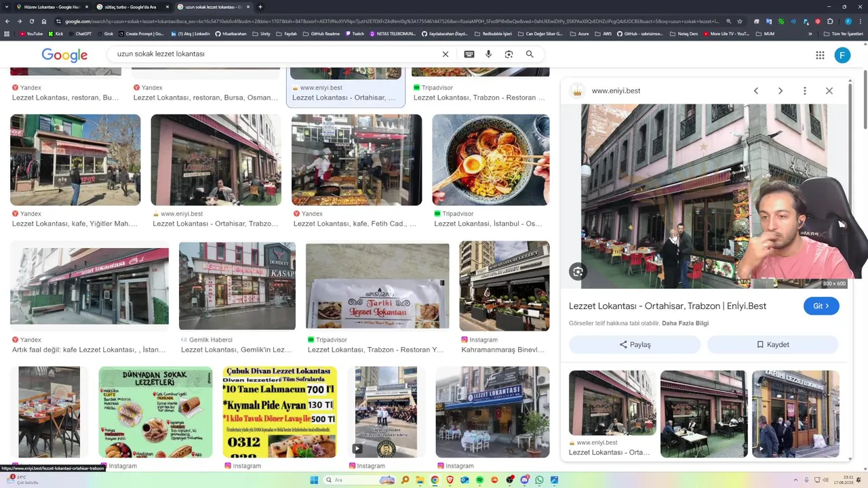The height and width of the screenshot is (488, 868).
Task: Open the Daha Fazla Bilgi copyright link
Action: pos(685,323)
